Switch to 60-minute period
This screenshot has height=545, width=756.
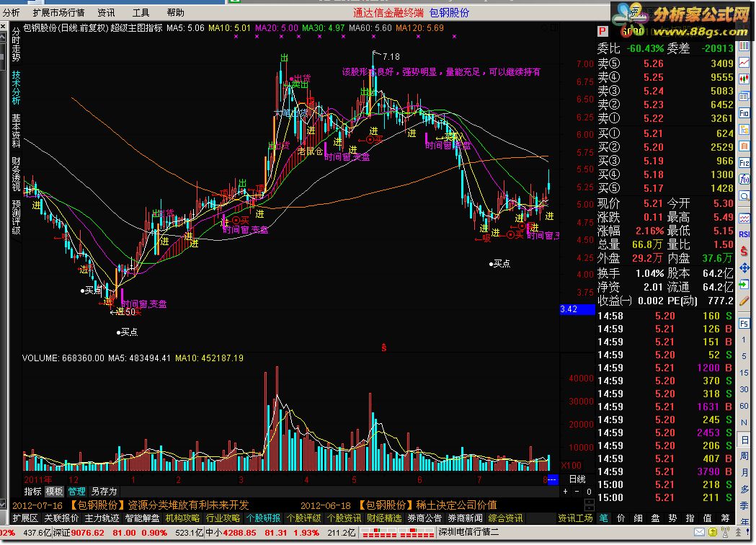744,406
